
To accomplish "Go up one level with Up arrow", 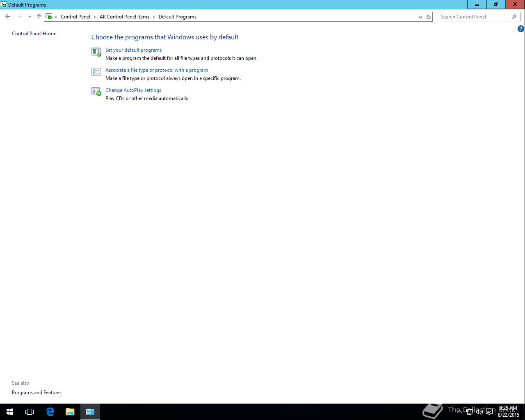I will pyautogui.click(x=39, y=17).
